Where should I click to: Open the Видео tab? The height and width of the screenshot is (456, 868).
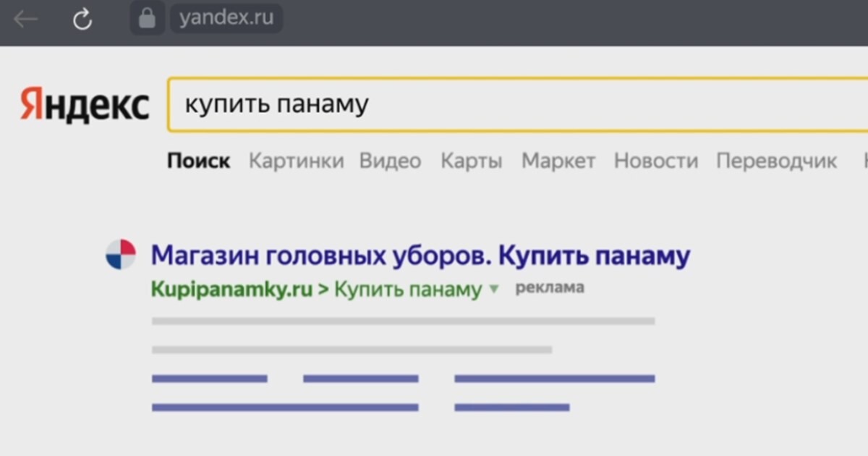390,161
